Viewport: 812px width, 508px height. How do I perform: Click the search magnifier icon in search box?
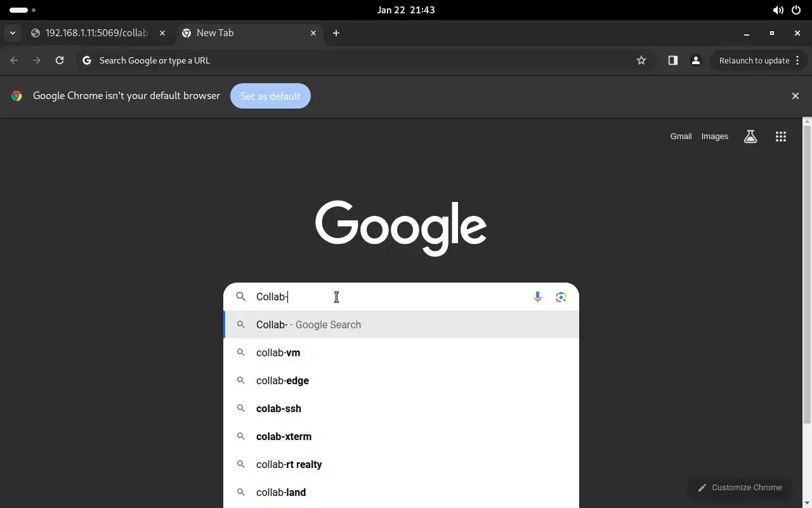(241, 297)
